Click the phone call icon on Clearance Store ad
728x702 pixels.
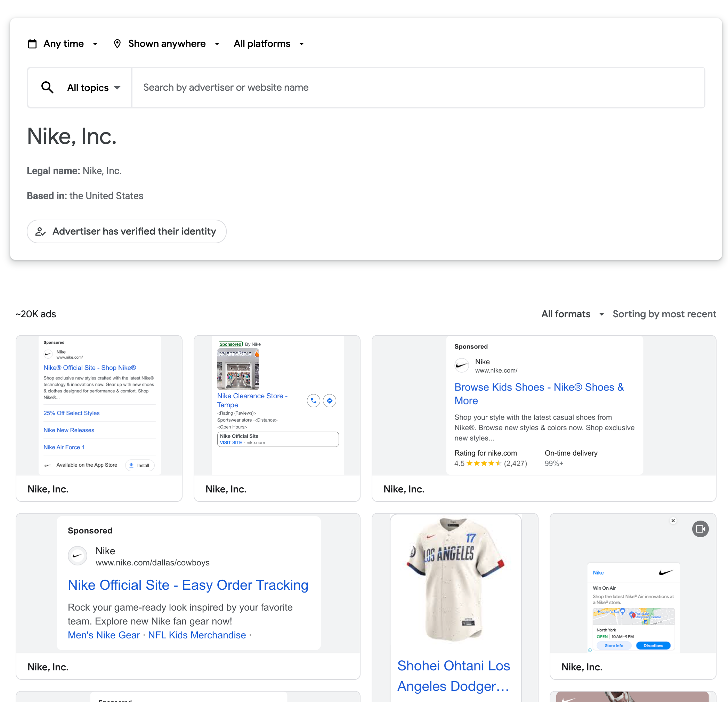(x=314, y=401)
